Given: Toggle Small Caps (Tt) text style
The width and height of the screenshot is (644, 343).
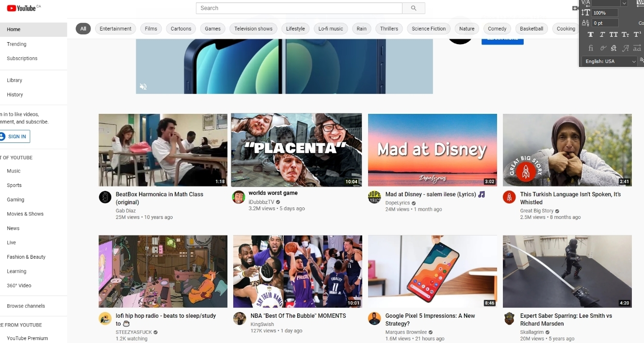Looking at the screenshot, I should [x=626, y=34].
